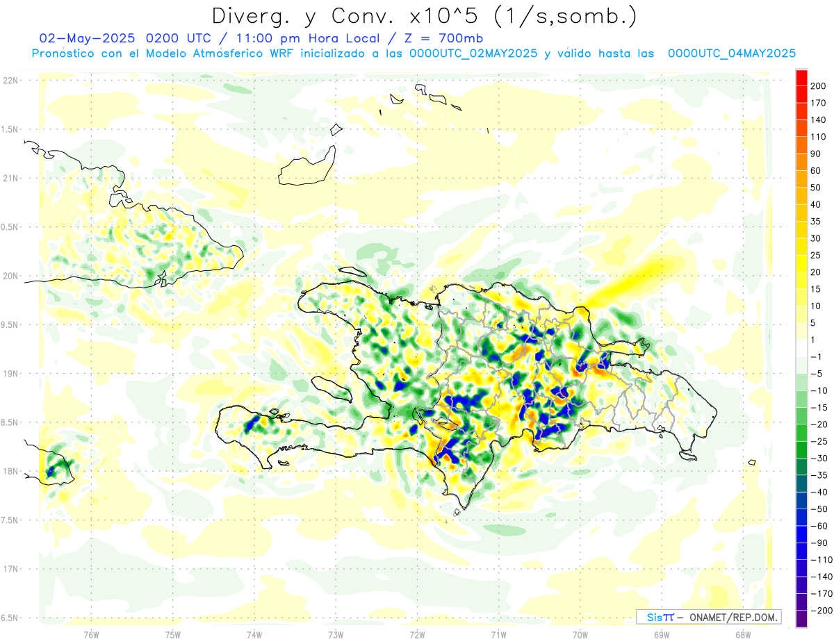Click the 'SisTT – ONAMET/REP.DOM.' logo box

click(708, 617)
